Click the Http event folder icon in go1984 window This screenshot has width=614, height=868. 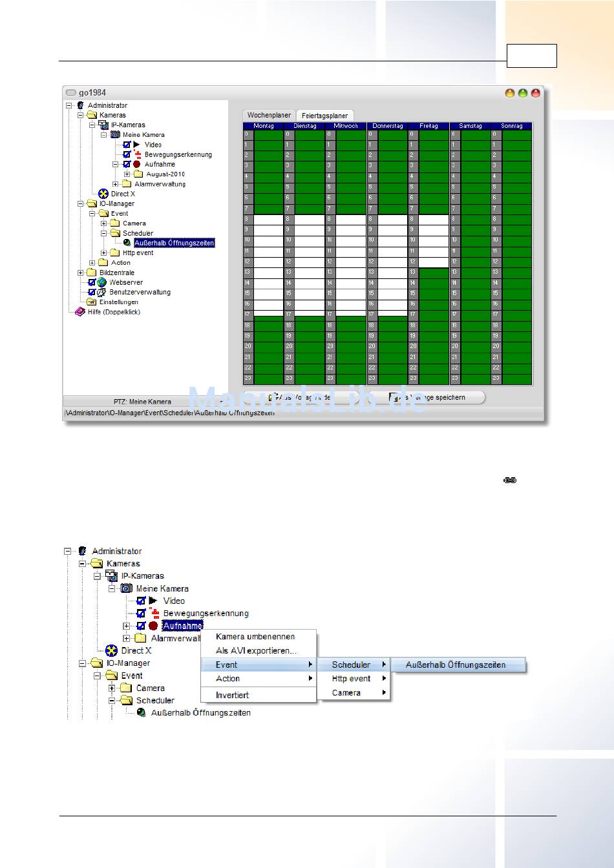pos(115,253)
